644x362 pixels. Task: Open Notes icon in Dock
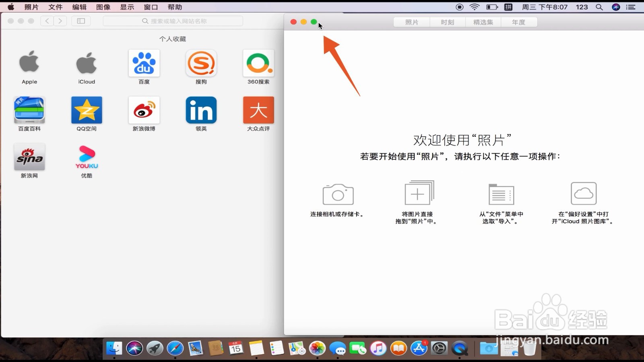click(256, 348)
